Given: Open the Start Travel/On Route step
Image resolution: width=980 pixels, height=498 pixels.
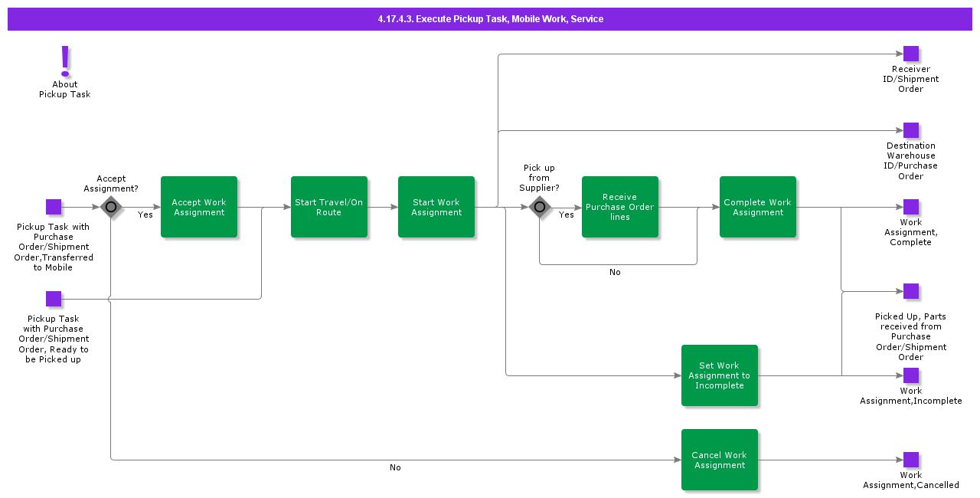Looking at the screenshot, I should [x=329, y=207].
